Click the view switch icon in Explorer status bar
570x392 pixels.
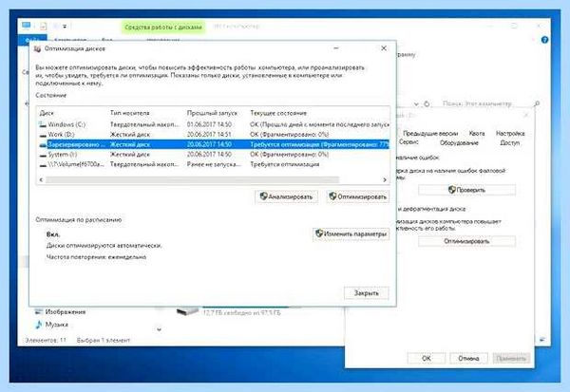tap(542, 340)
